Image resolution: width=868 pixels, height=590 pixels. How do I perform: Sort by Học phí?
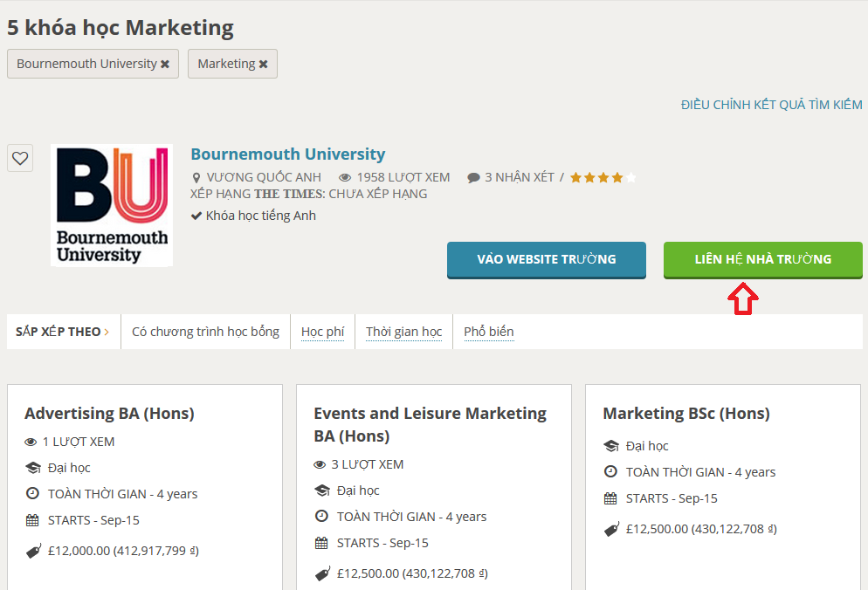323,332
